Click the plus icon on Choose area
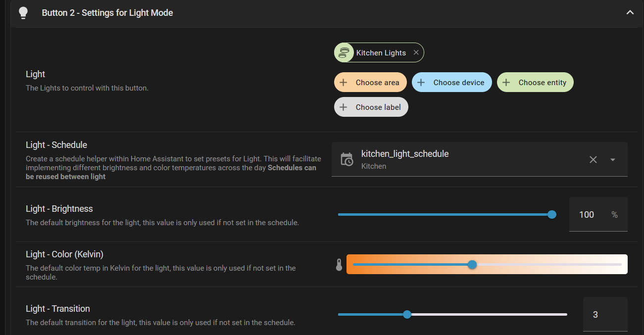This screenshot has height=335, width=644. click(x=343, y=83)
